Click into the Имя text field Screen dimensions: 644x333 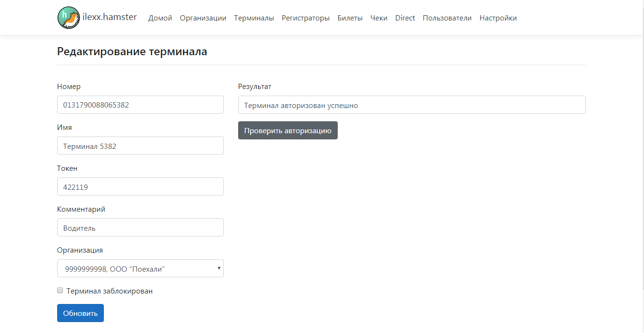[140, 146]
